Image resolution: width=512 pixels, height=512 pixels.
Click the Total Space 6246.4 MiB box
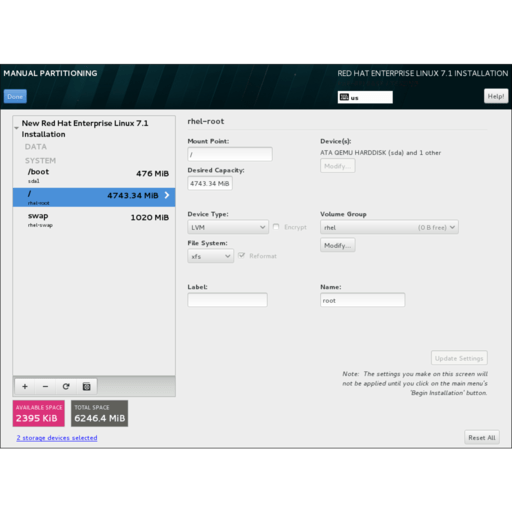99,413
